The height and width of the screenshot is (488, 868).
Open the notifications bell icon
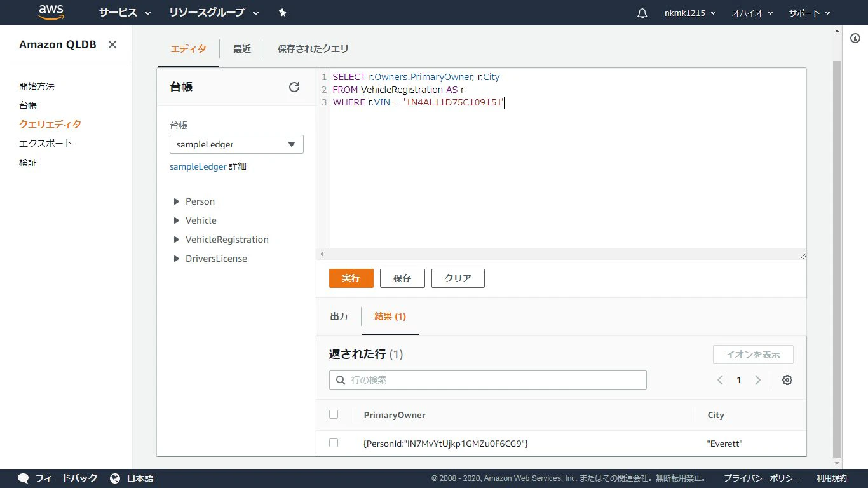click(642, 13)
